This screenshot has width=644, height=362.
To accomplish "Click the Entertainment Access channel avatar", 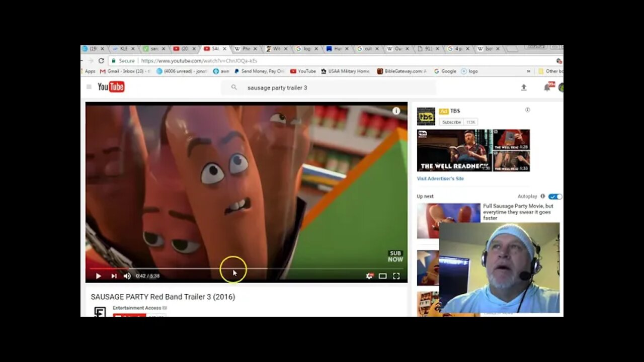I will coord(100,312).
